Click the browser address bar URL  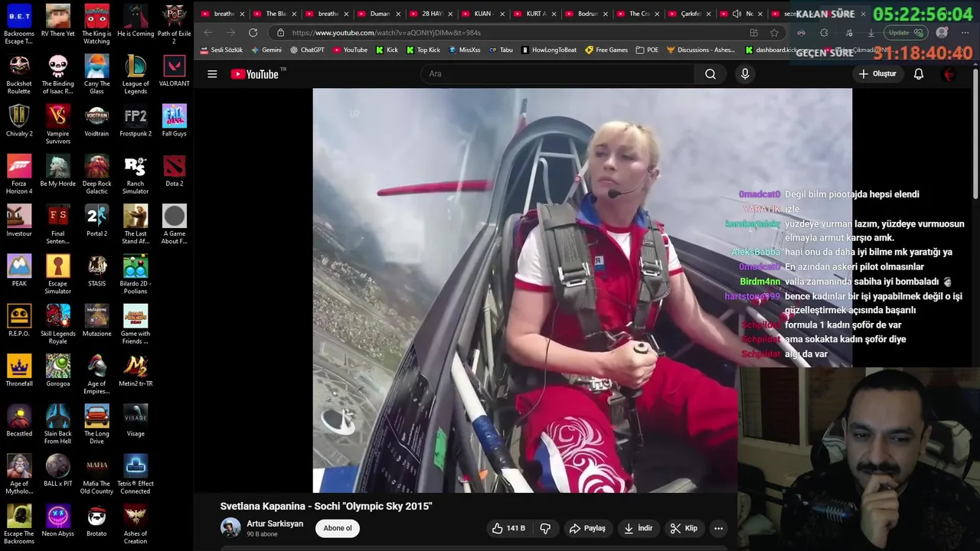coord(387,33)
